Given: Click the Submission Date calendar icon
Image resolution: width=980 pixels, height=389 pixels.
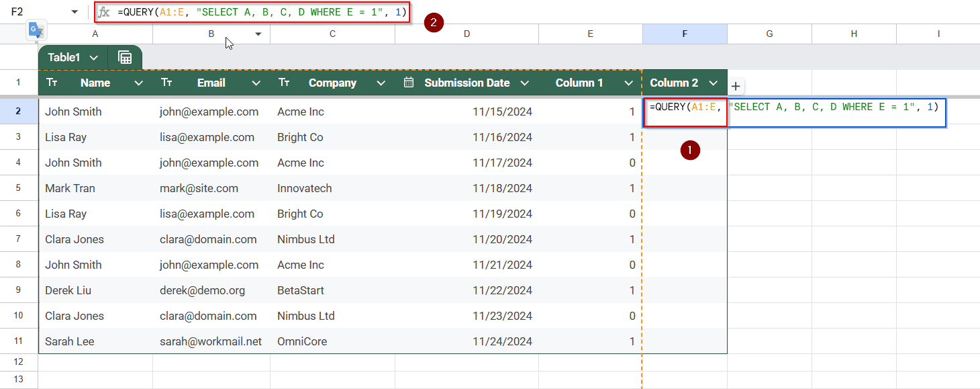Looking at the screenshot, I should [409, 83].
